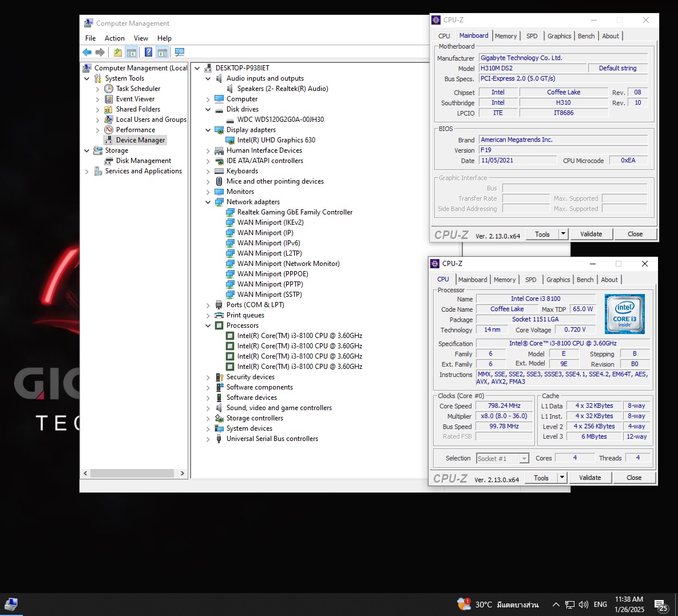
Task: Collapse the System Tools tree node
Action: 87,78
